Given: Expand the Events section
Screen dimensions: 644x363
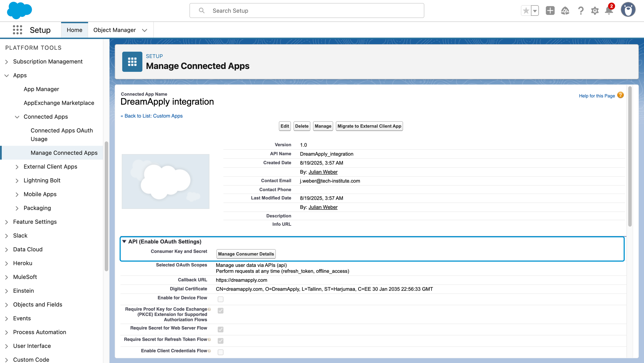Looking at the screenshot, I should coord(7,319).
